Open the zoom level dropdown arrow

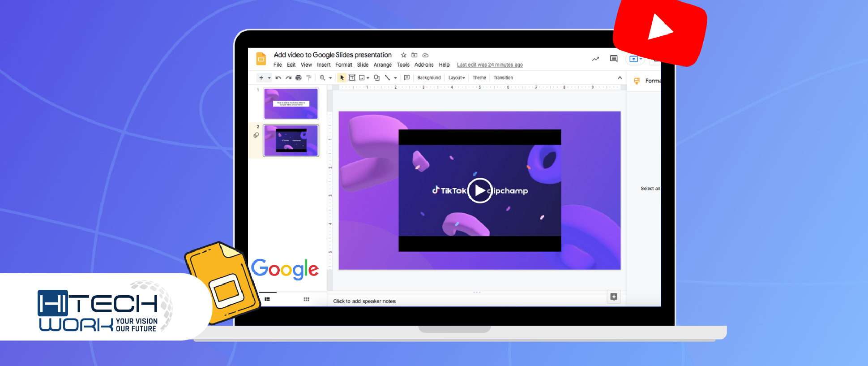pos(330,78)
